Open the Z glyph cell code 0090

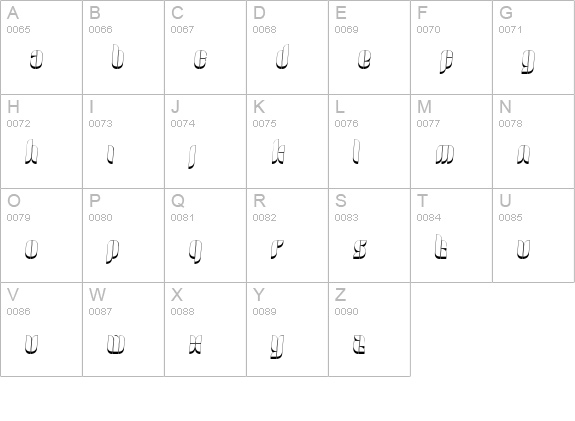click(x=369, y=329)
